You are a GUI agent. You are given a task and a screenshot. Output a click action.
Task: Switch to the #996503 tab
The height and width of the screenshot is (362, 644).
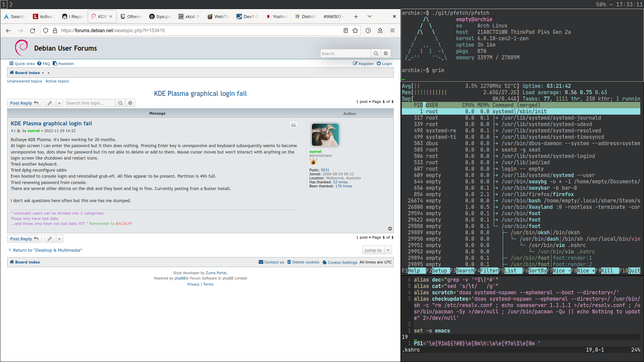[x=334, y=16]
